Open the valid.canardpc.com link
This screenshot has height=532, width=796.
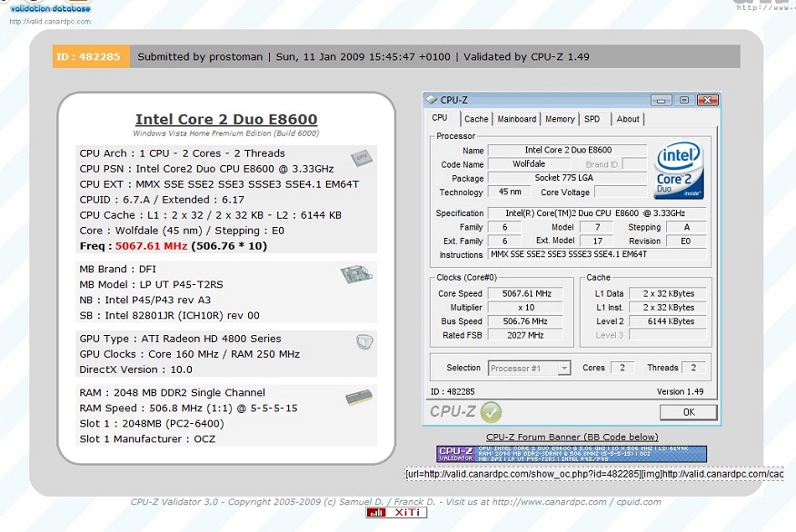coord(50,22)
